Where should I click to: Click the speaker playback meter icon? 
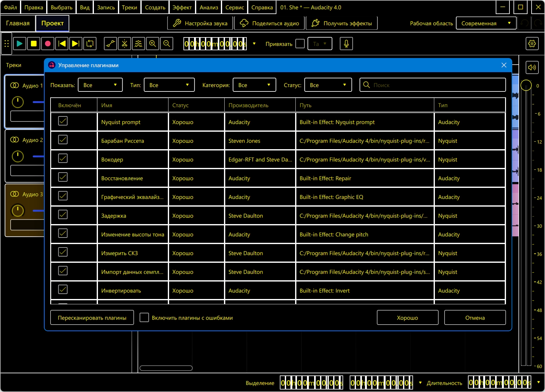tap(532, 67)
